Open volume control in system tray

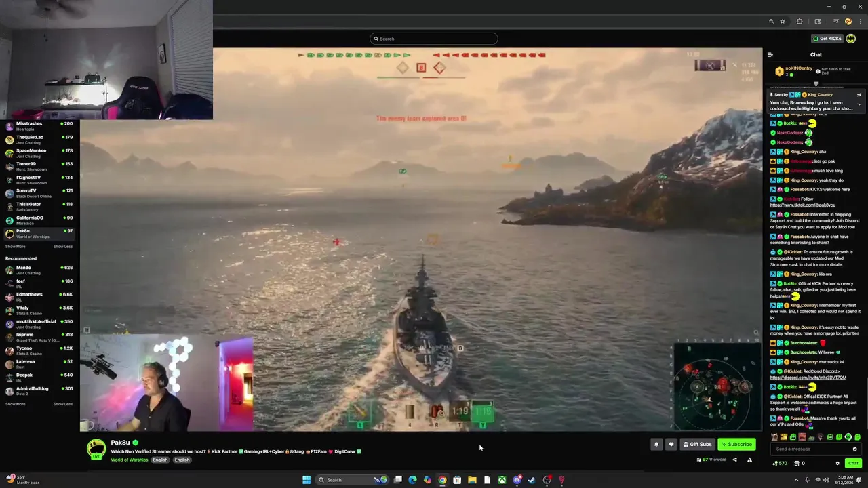827,480
